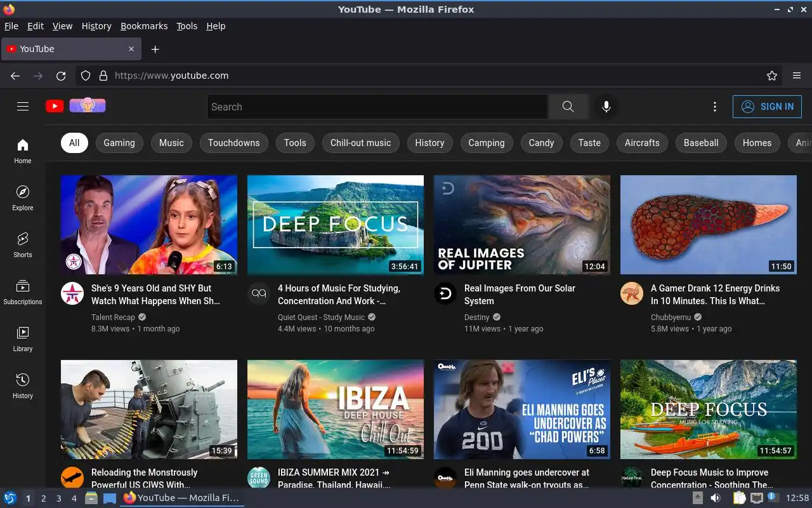Open the Tools menu in menu bar

click(x=187, y=26)
